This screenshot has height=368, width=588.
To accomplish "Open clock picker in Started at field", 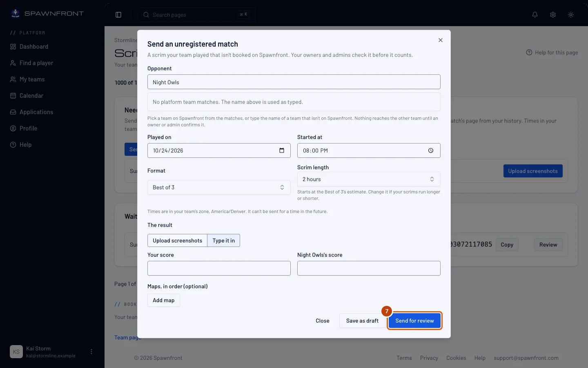I will [x=431, y=150].
